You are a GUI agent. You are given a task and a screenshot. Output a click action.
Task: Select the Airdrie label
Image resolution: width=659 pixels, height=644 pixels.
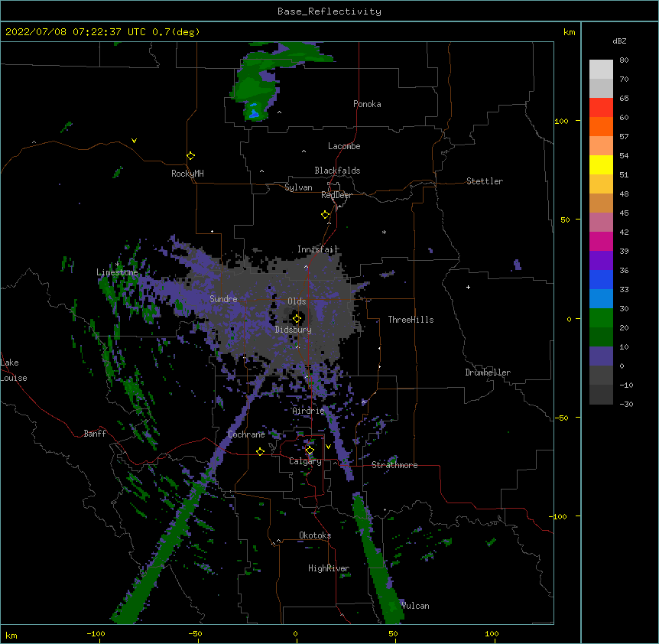[309, 411]
